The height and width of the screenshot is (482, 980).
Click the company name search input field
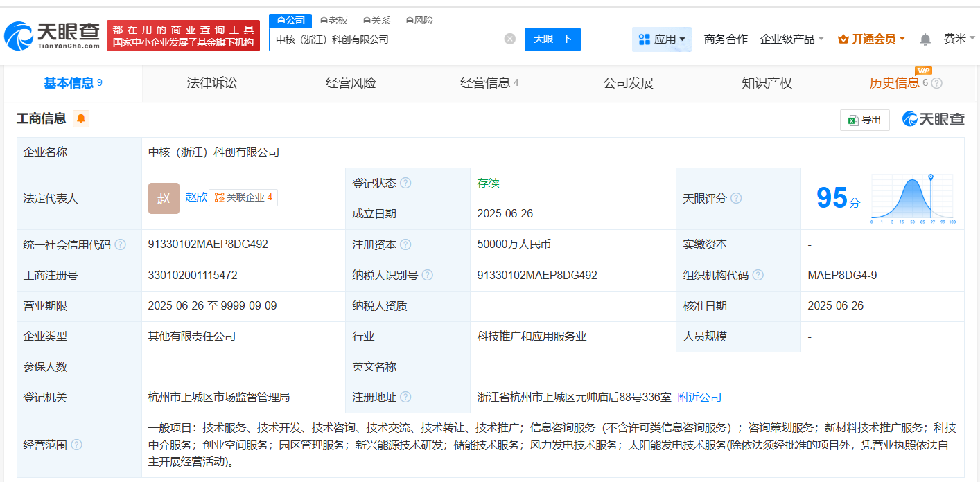point(385,39)
